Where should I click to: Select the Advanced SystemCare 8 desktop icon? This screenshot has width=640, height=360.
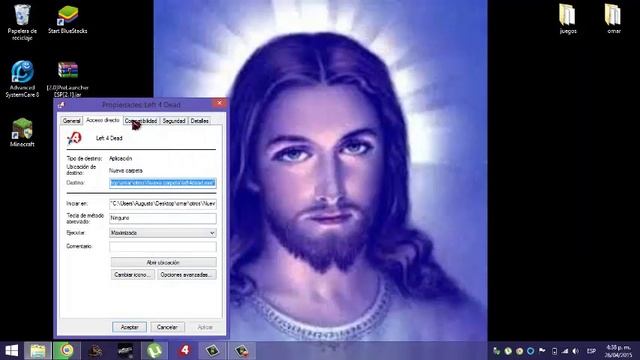pos(22,79)
